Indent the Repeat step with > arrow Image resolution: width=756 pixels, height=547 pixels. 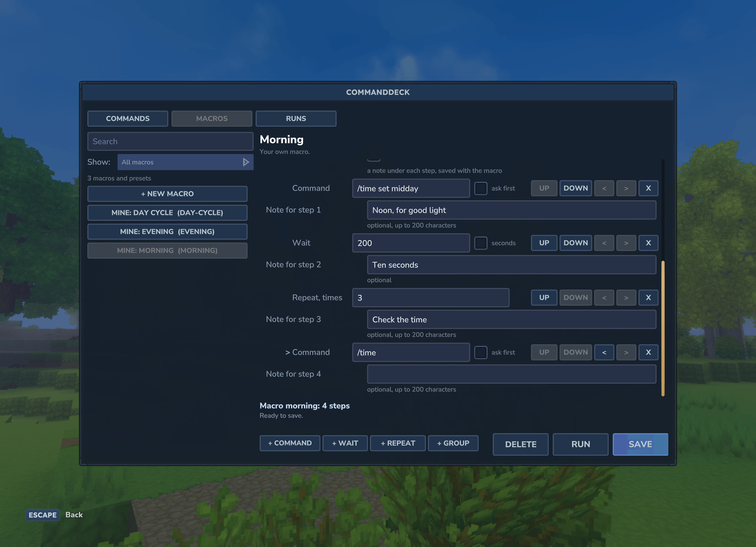[626, 298]
